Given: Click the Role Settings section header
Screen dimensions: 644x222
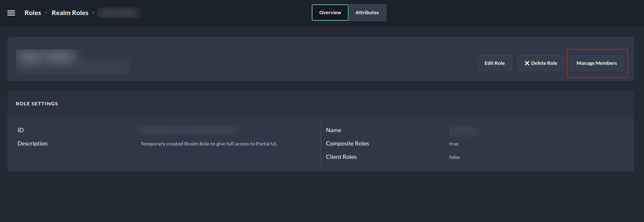Looking at the screenshot, I should (x=37, y=104).
